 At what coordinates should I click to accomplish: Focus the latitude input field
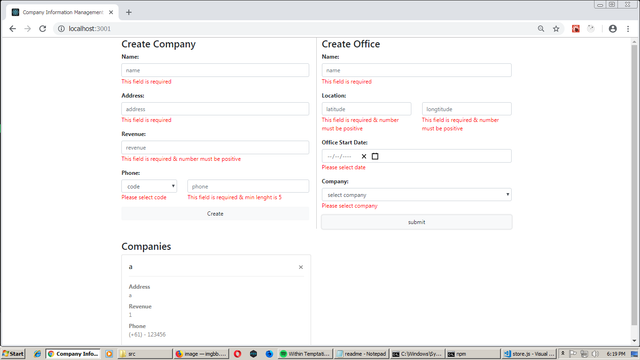coord(367,109)
